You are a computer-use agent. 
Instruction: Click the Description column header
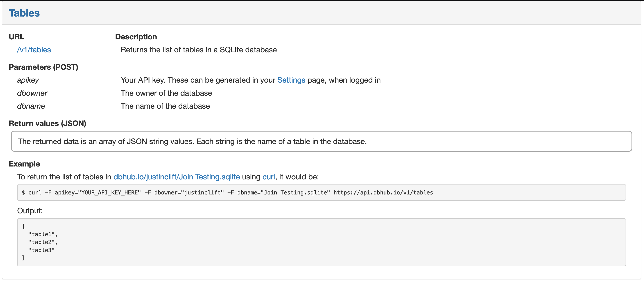pyautogui.click(x=136, y=37)
